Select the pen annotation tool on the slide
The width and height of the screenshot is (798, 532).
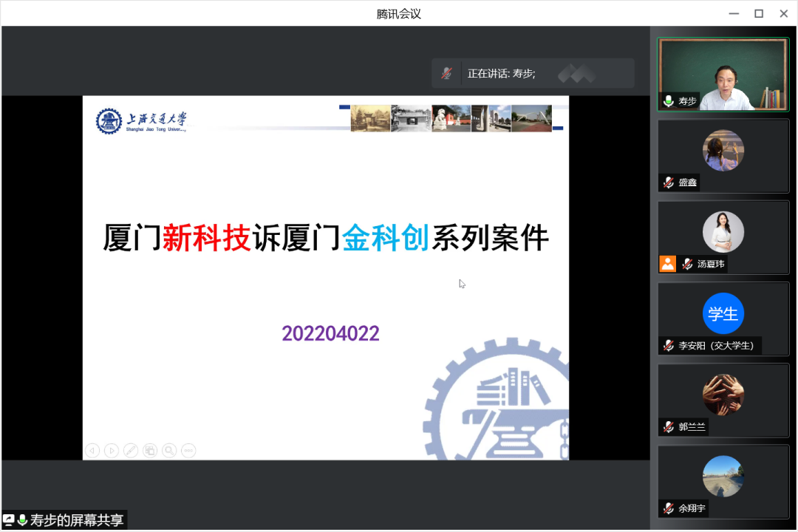131,450
